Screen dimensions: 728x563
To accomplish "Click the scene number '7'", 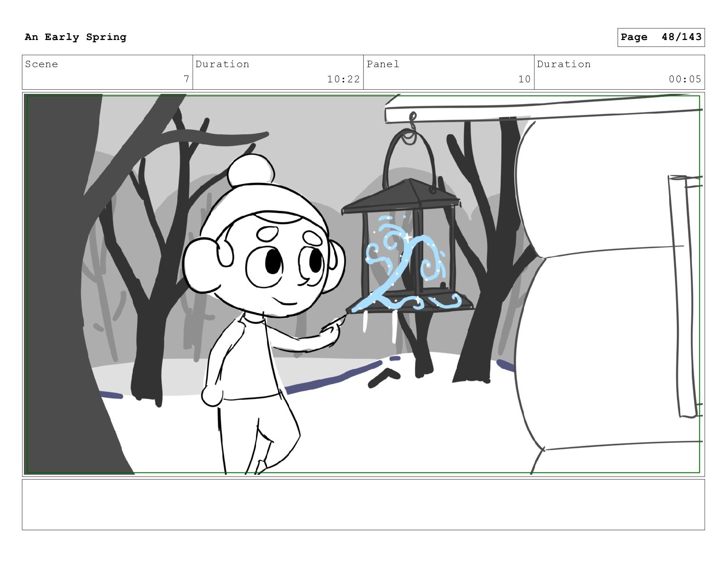I will click(186, 79).
